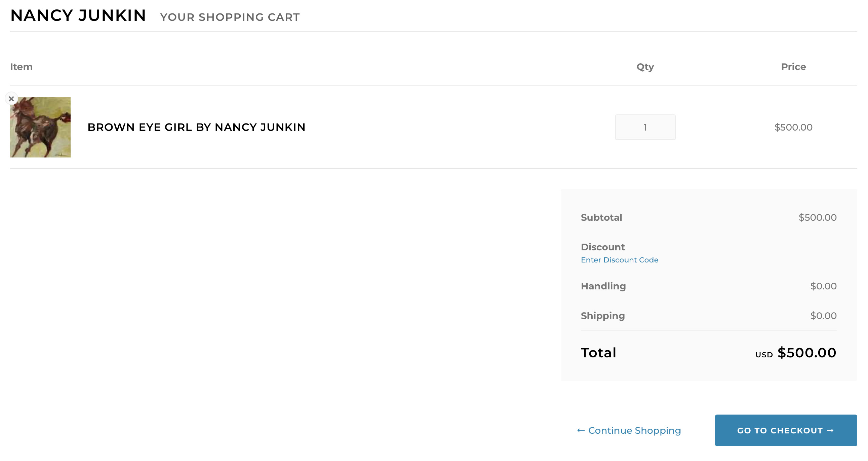This screenshot has height=461, width=868.
Task: Click the Shipping row in the summary
Action: point(602,315)
